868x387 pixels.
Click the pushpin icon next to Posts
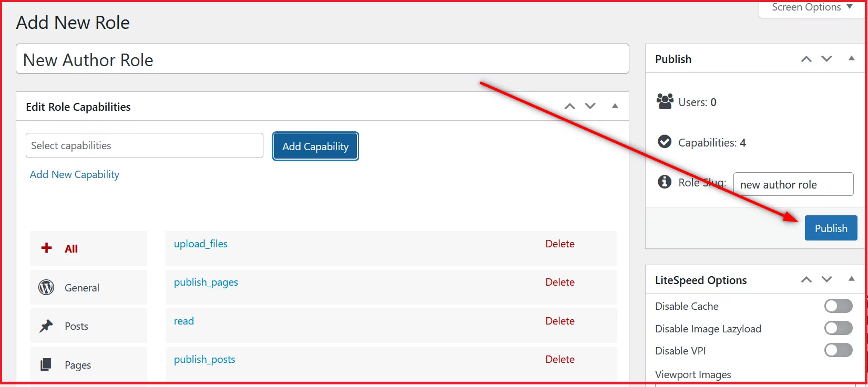[46, 326]
